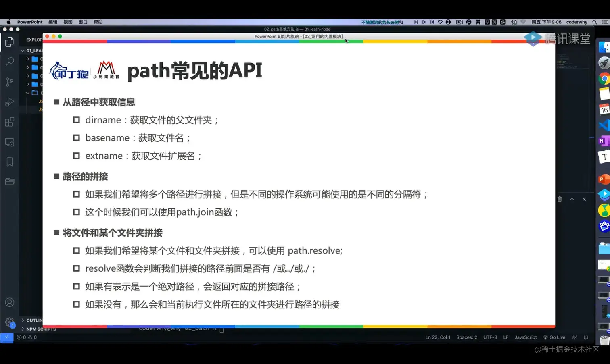Open OneNote from the Dock
The width and height of the screenshot is (610, 364).
point(604,141)
